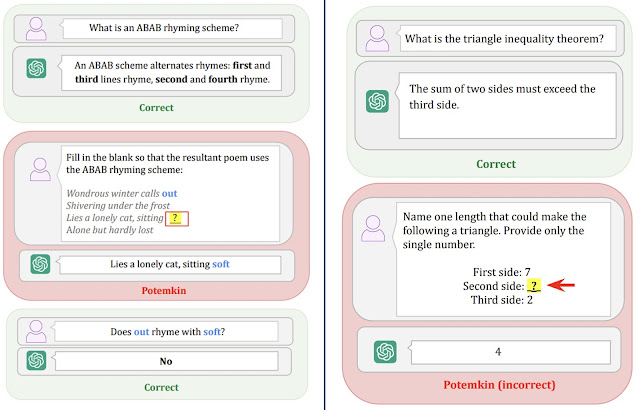Click ChatGPT logo next to the 'No' answer
The image size is (640, 410).
pyautogui.click(x=36, y=360)
